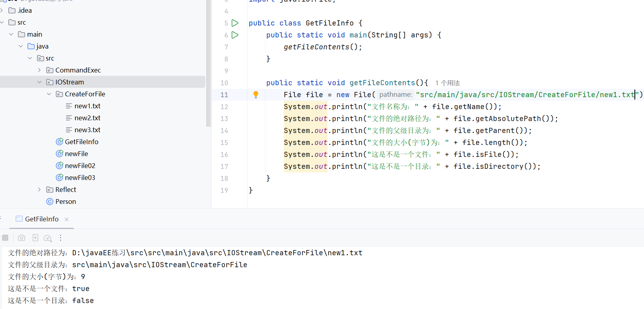This screenshot has height=309, width=644.
Task: Click the attach debugger arrow icon
Action: pos(35,238)
